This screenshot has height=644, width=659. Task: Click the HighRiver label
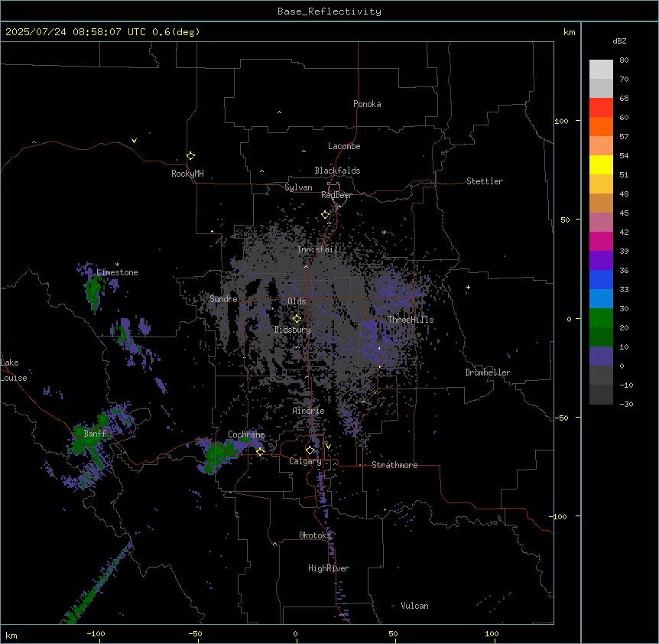point(329,568)
